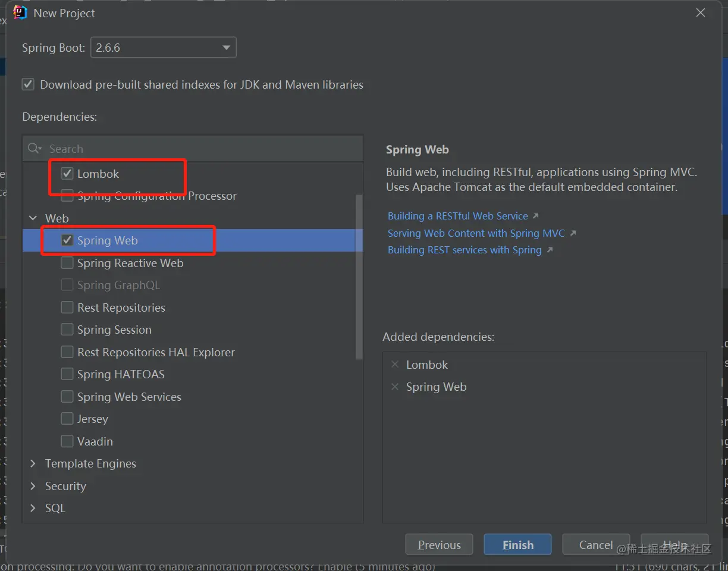The image size is (728, 571).
Task: Click the IntelliJ icon in dialog title
Action: pyautogui.click(x=20, y=12)
